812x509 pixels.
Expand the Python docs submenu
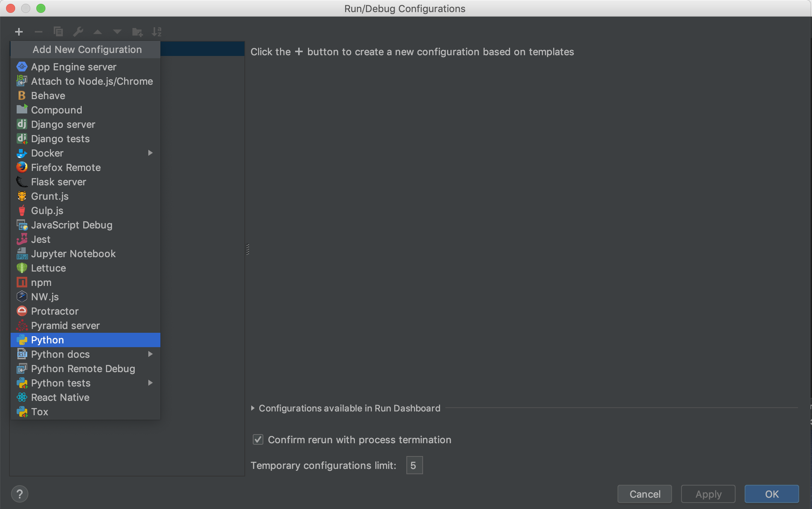point(150,354)
